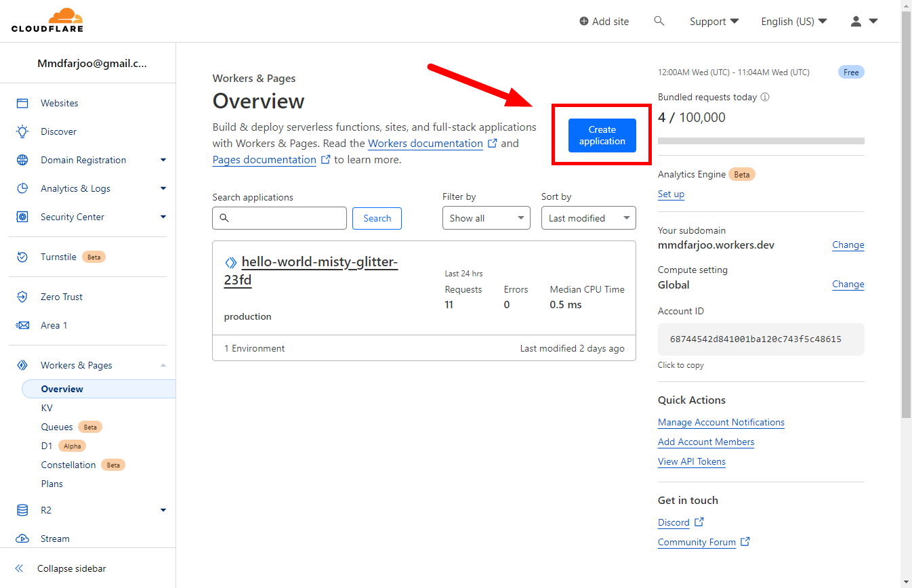
Task: Open the Sort by Last modified dropdown
Action: click(x=588, y=218)
